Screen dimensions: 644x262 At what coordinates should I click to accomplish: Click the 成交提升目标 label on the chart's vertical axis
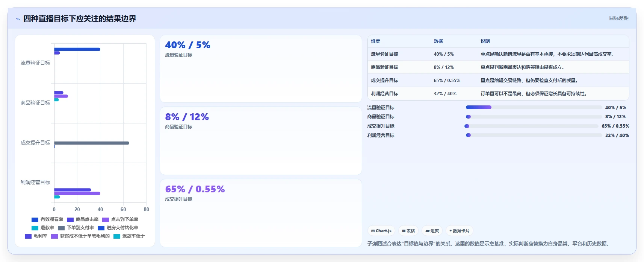(x=35, y=143)
